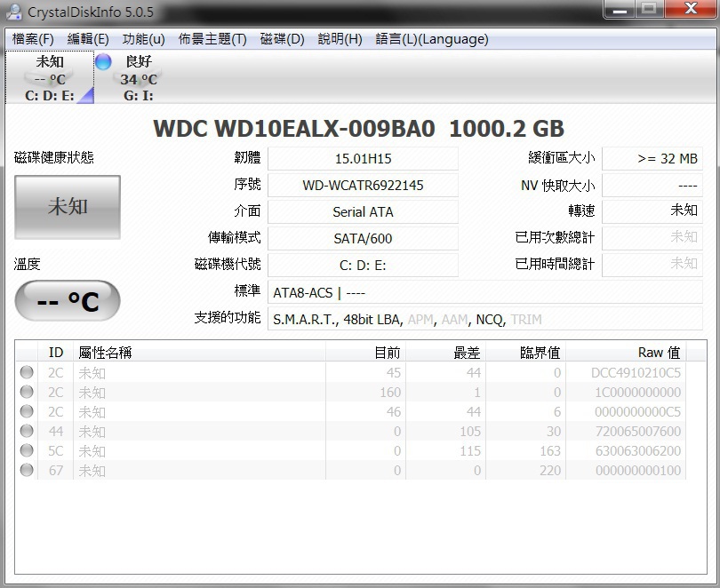The width and height of the screenshot is (720, 588).
Task: Click the serial number field WD-WCATR6922145
Action: click(x=363, y=186)
